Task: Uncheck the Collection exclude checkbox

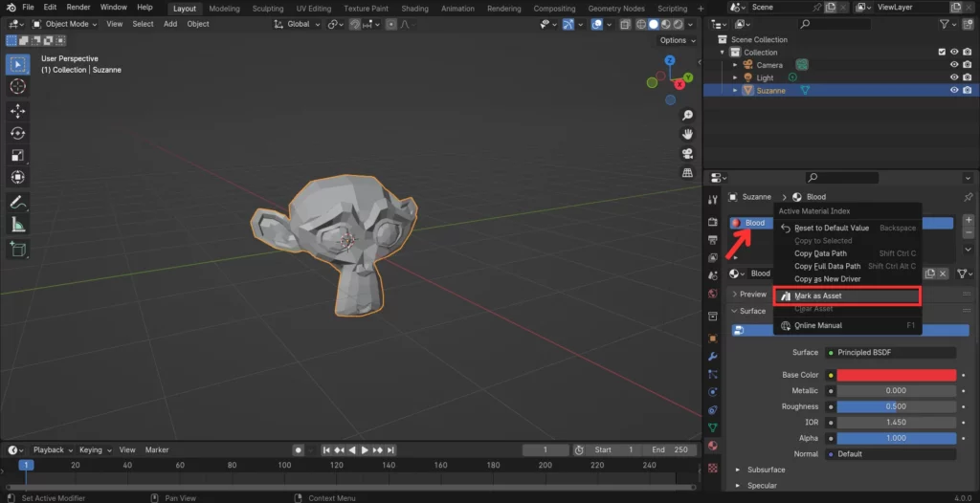Action: [942, 53]
